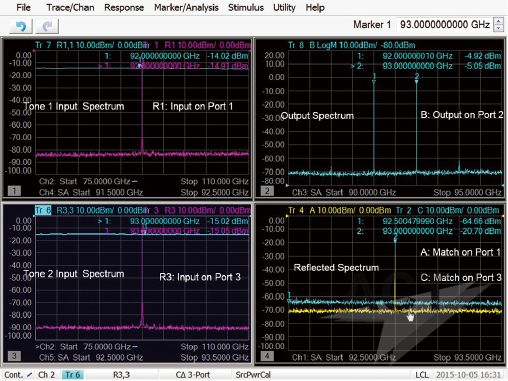The height and width of the screenshot is (381, 508).
Task: Increase Marker 1 frequency with up arrow
Action: point(498,22)
